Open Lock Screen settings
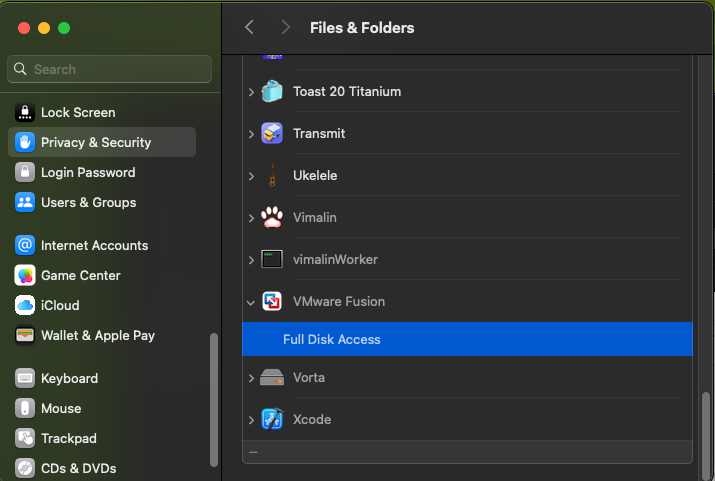 (102, 112)
